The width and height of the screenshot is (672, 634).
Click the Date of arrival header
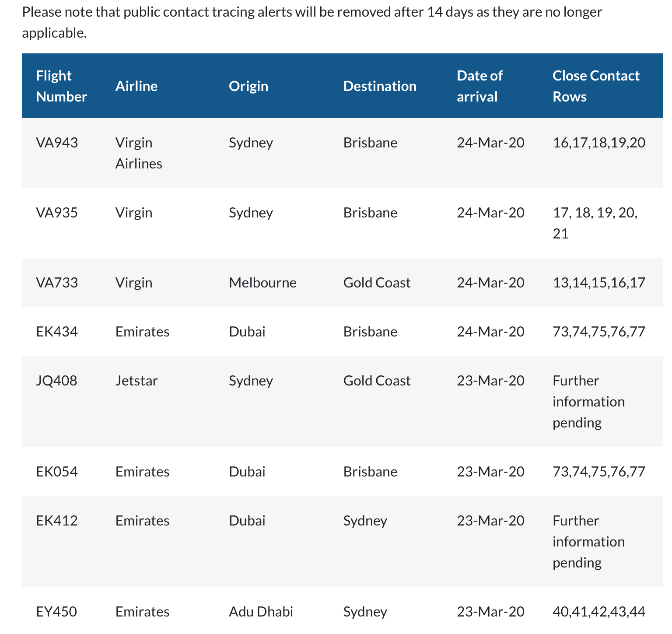click(x=480, y=86)
